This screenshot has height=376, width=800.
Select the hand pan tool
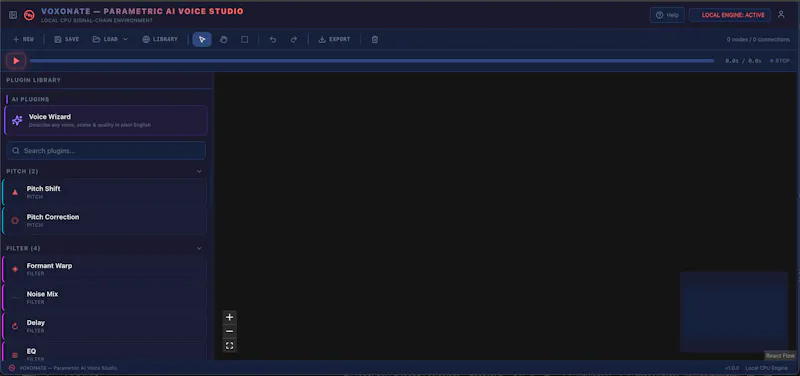click(x=223, y=39)
